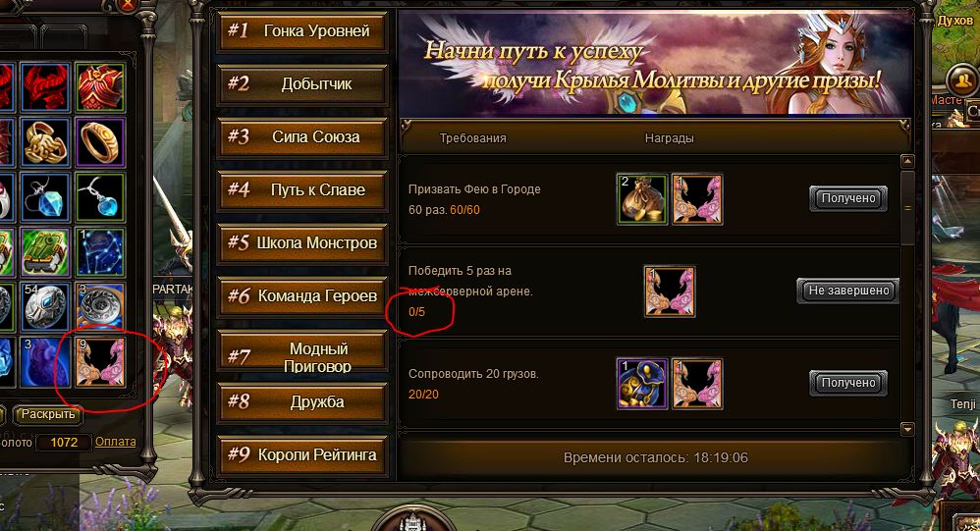
Task: Click the gold sack reward icon
Action: click(x=642, y=199)
